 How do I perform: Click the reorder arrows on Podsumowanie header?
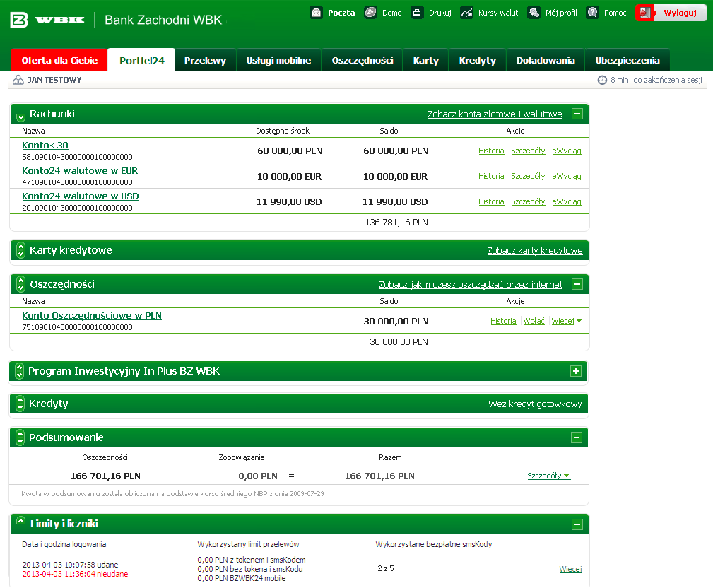(20, 437)
